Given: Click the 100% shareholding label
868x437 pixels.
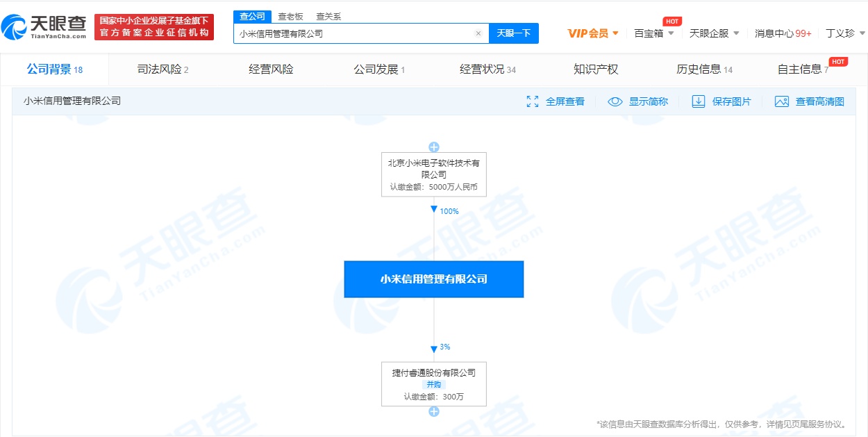Looking at the screenshot, I should (449, 211).
